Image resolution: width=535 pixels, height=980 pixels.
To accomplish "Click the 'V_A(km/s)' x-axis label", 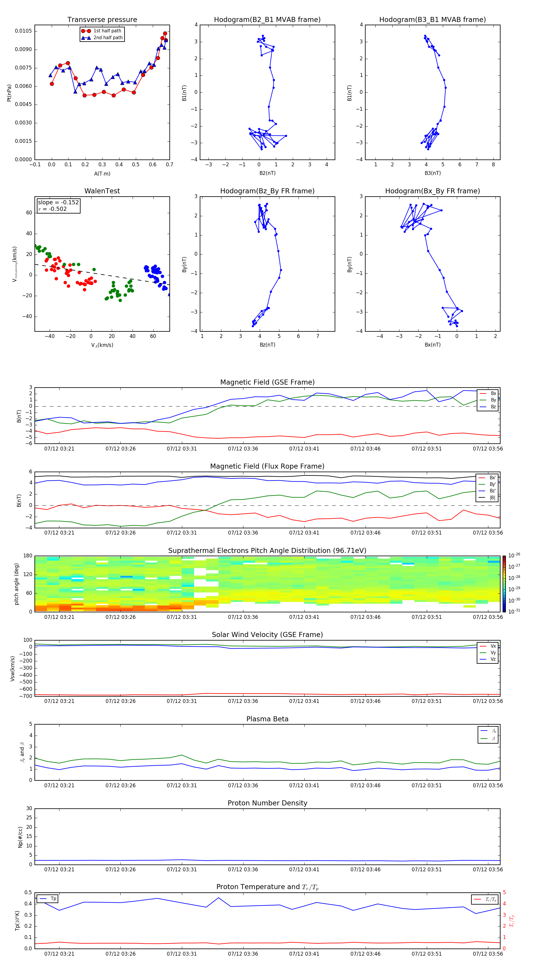I will (102, 345).
